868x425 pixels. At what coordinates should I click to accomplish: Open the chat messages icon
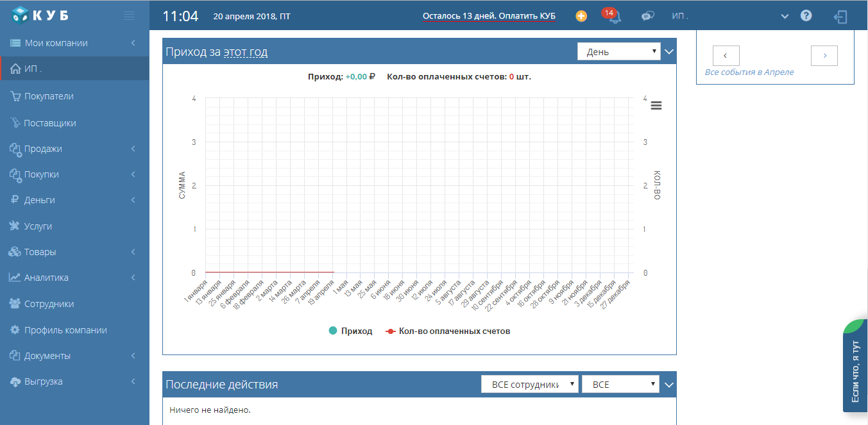647,16
